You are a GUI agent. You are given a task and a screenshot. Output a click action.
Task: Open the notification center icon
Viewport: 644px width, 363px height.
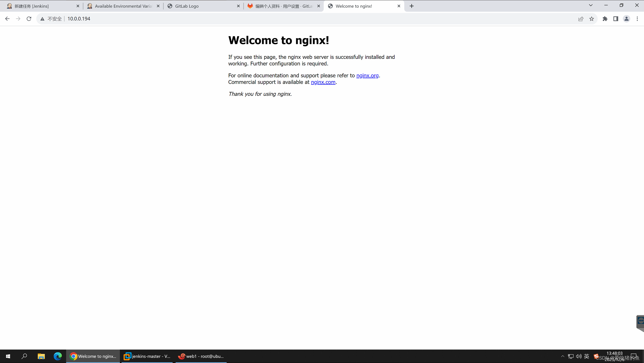(x=634, y=356)
